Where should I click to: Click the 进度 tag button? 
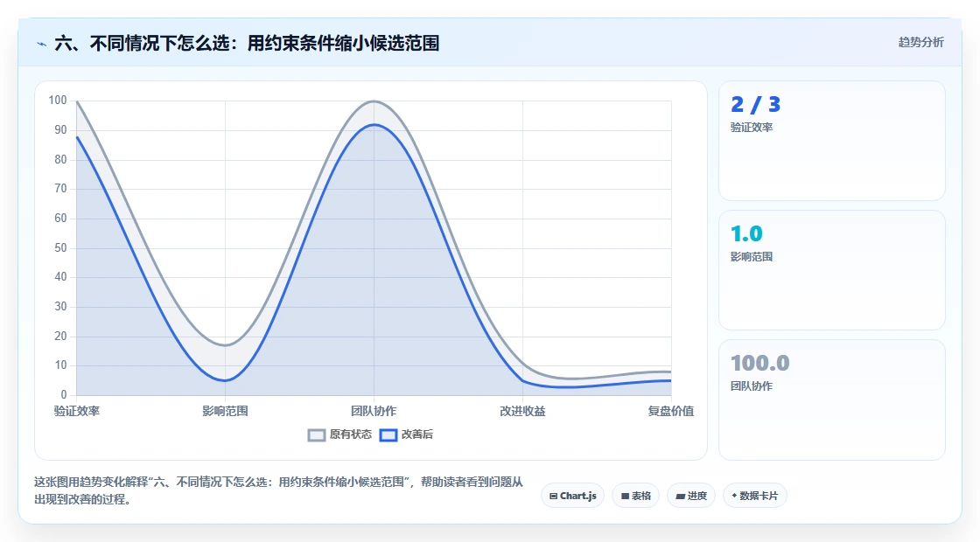click(691, 496)
